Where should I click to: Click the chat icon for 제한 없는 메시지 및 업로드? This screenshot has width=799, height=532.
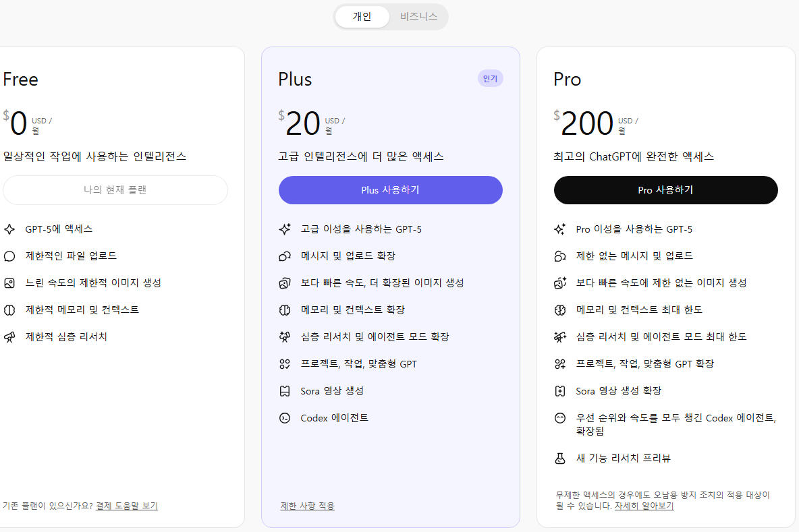(x=560, y=256)
